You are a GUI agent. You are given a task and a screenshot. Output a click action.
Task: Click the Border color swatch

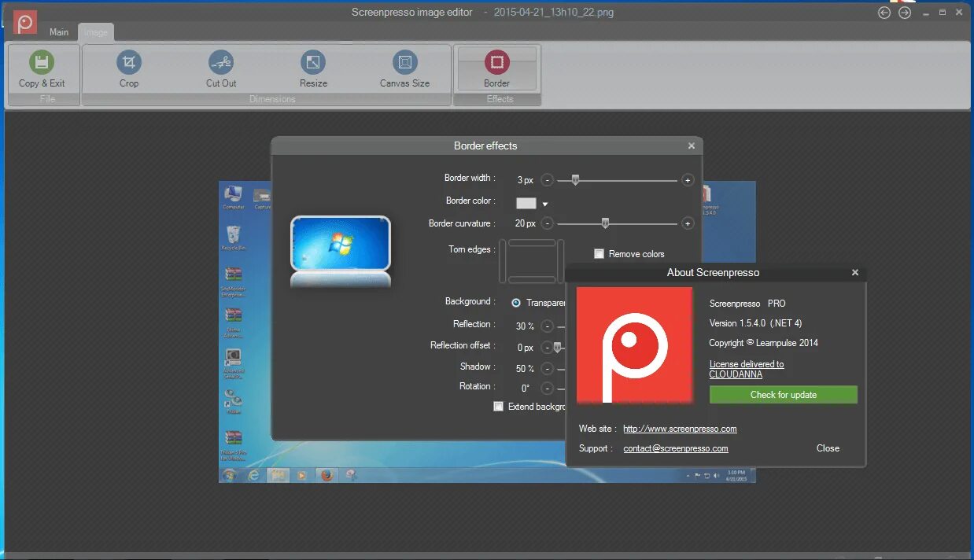pyautogui.click(x=526, y=203)
